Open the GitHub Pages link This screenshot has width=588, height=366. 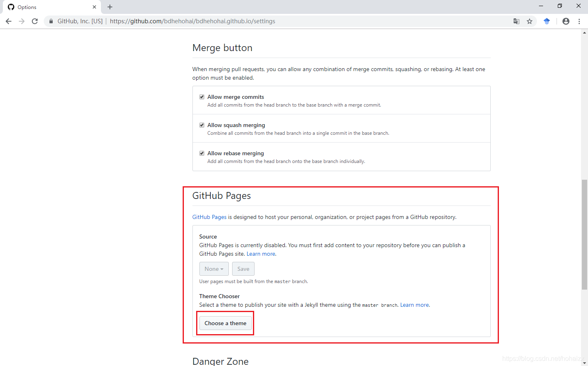pyautogui.click(x=209, y=217)
